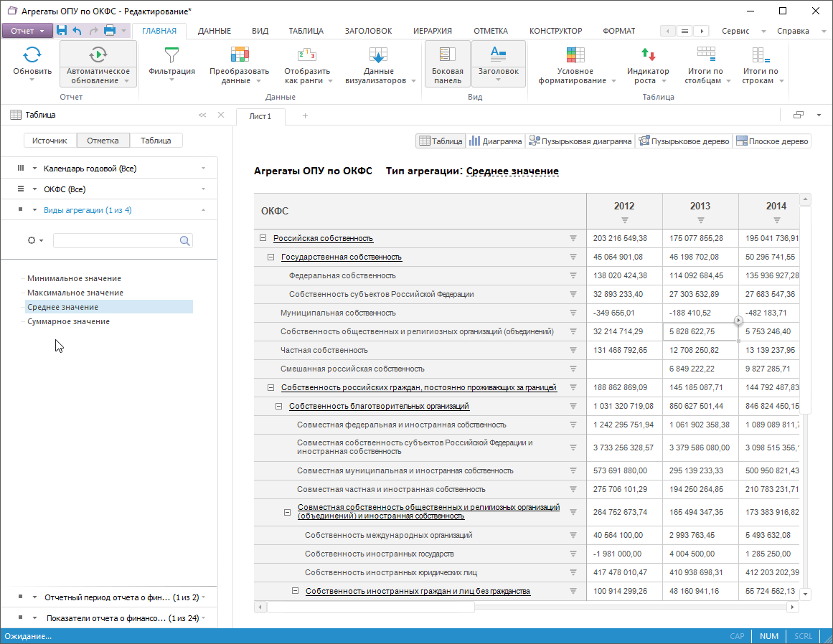The image size is (833, 644).
Task: Open the Filtration (Фильтрация) funnel tool
Action: point(171,55)
